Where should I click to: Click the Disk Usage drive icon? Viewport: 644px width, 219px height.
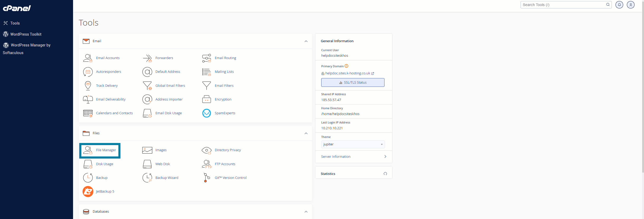(88, 164)
